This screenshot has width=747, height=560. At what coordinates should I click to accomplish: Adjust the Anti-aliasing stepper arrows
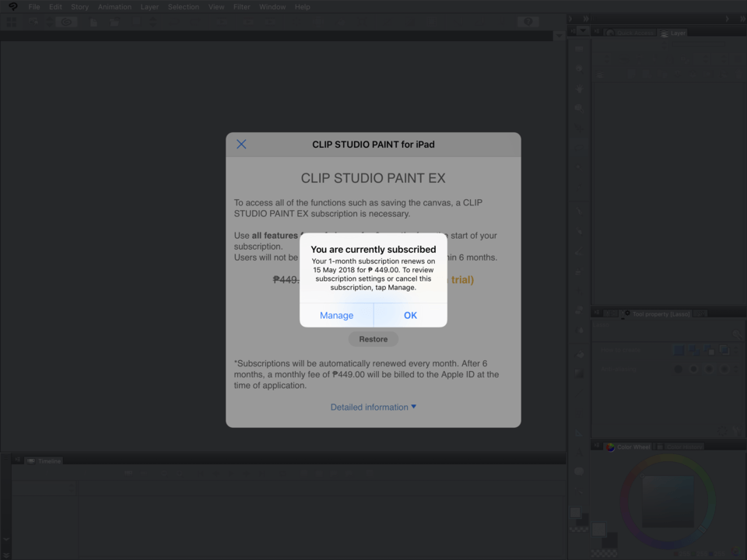click(x=735, y=369)
